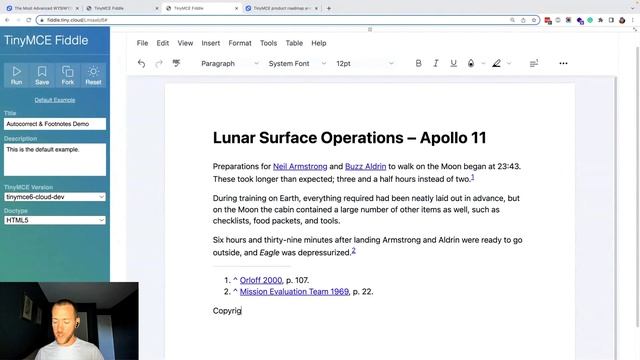Screen dimensions: 640x360
Task: Apply the text color button
Action: (x=471, y=63)
